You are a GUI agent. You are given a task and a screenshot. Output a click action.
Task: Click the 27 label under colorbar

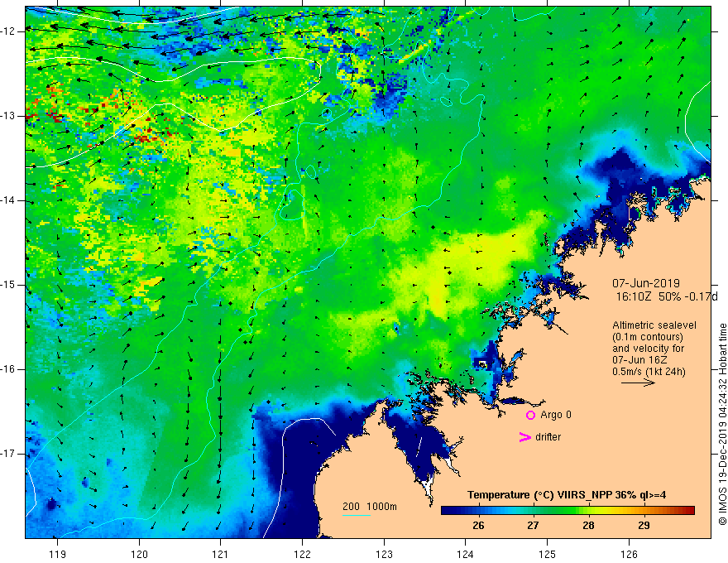533,526
